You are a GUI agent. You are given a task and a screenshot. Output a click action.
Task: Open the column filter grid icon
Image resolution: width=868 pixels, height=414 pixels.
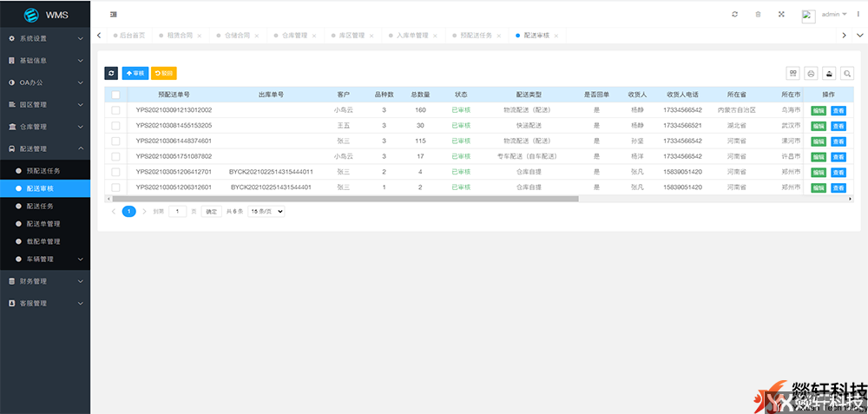(792, 74)
